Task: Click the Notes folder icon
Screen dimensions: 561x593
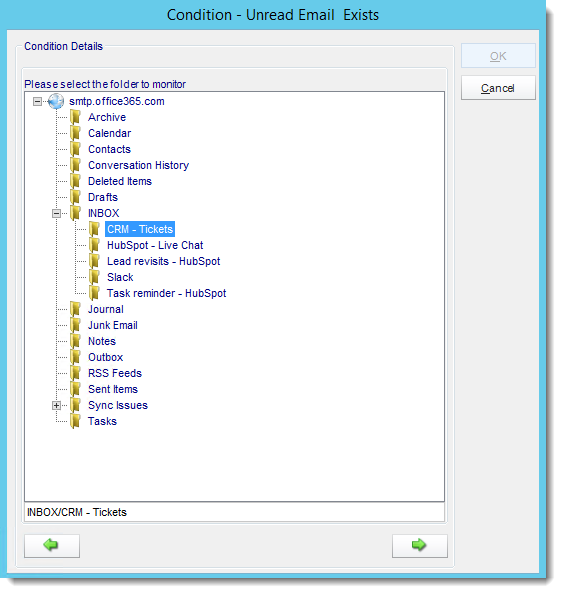Action: [x=76, y=341]
